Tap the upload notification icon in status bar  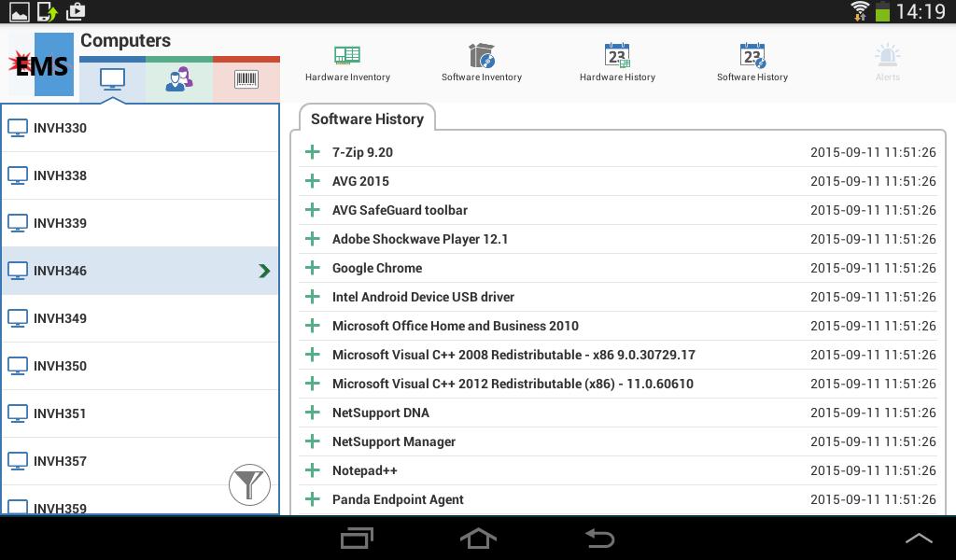point(47,11)
